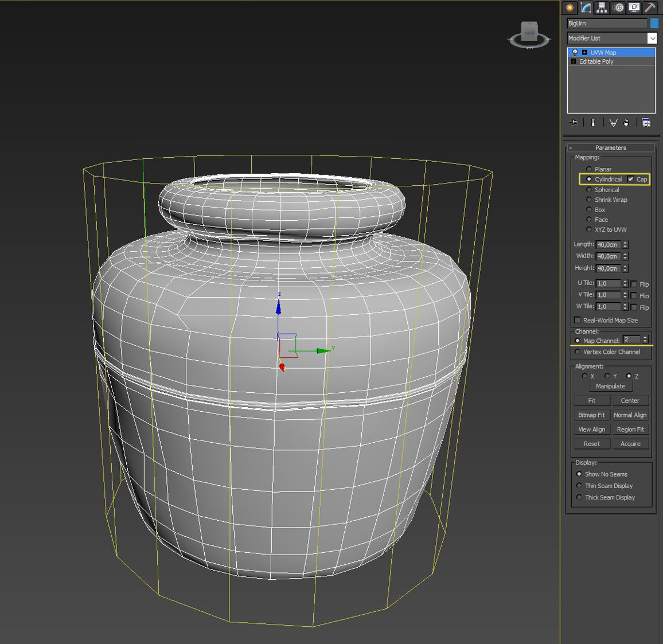Enable Real-World Map Size
This screenshot has height=644, width=663.
[x=577, y=320]
